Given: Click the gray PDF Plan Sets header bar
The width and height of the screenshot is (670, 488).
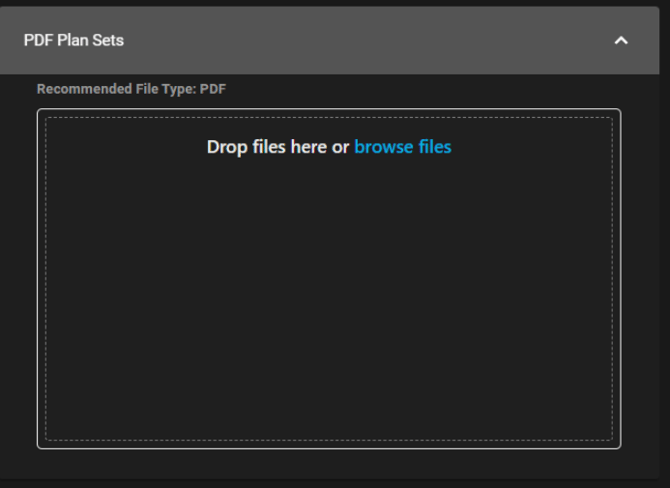Looking at the screenshot, I should 329,40.
